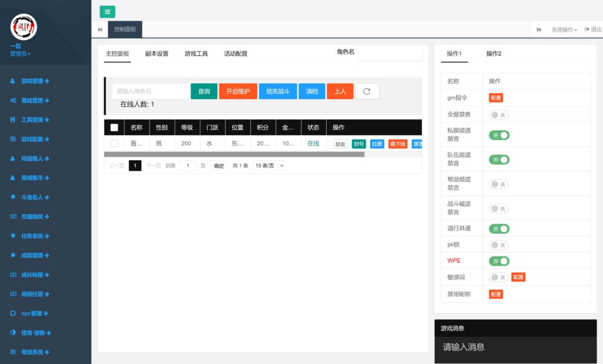Screen dimensions: 603x364
Task: Click the refresh icon beside 上人 button
Action: [367, 91]
